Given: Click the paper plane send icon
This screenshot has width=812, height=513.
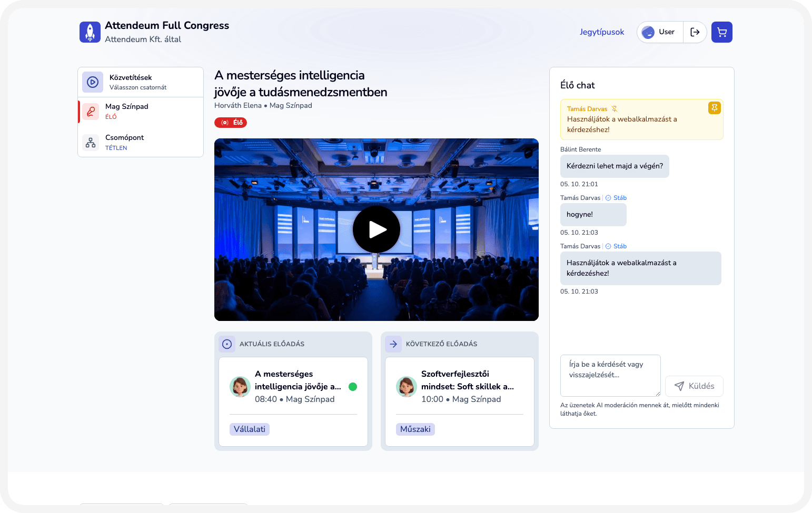Looking at the screenshot, I should pyautogui.click(x=679, y=386).
